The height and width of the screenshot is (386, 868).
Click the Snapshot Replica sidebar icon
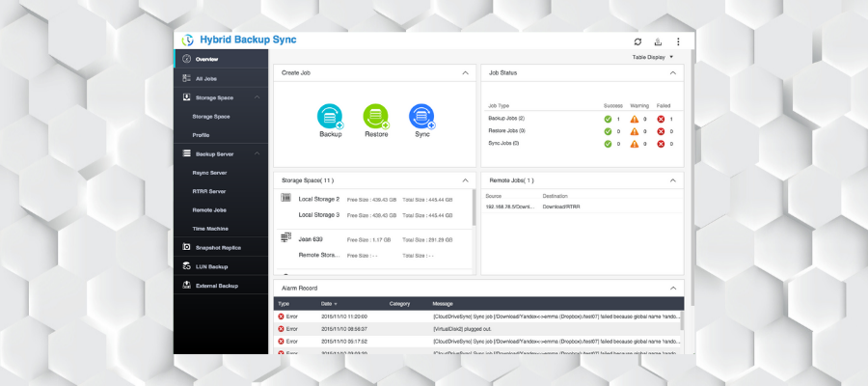pyautogui.click(x=186, y=247)
